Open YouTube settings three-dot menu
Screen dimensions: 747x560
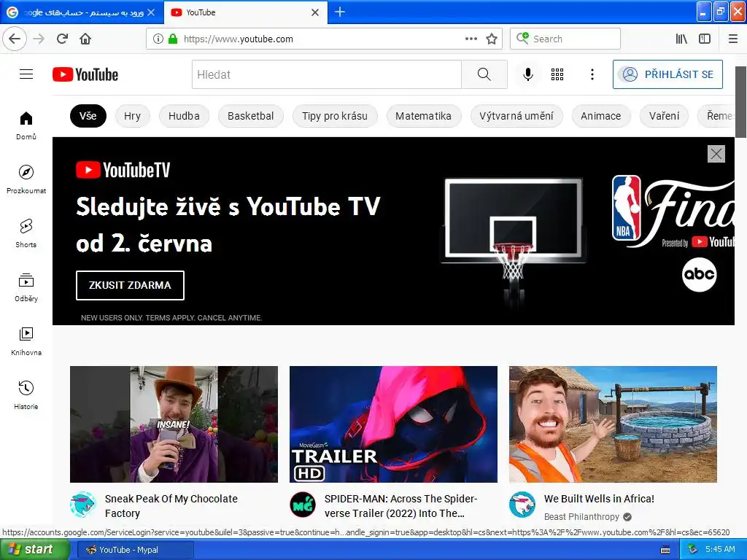[592, 74]
